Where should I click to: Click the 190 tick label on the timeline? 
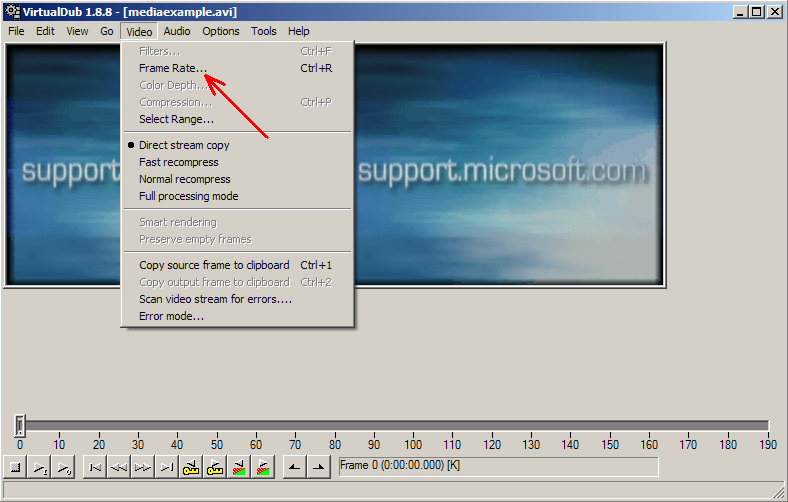(x=767, y=445)
